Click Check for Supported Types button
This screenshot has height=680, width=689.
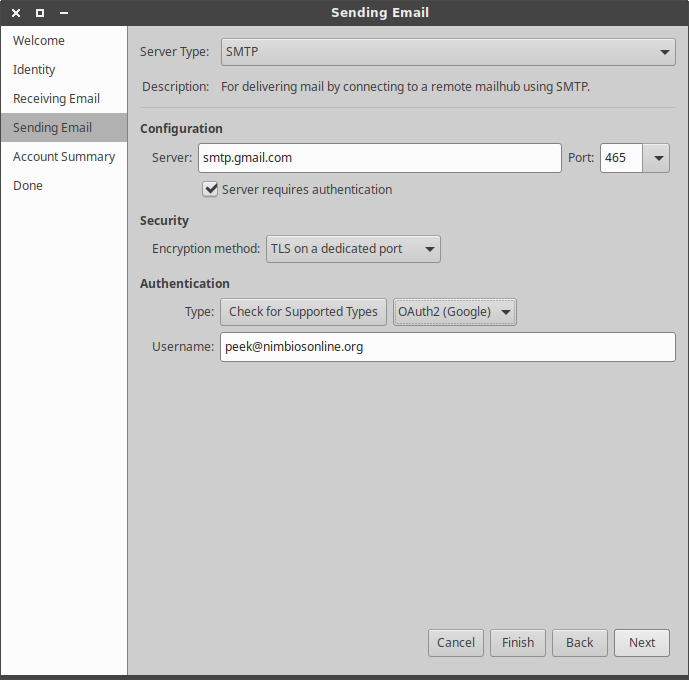coord(303,312)
